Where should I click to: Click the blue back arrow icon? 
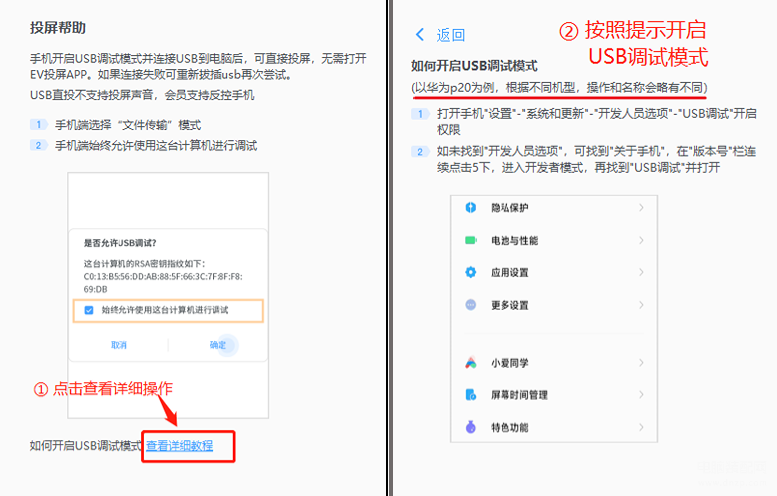click(x=420, y=35)
